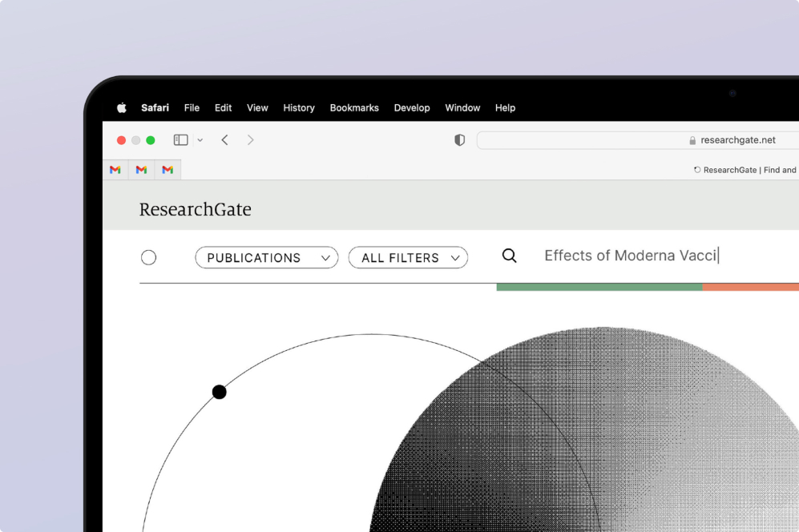Open the History menu
799x532 pixels.
[x=299, y=107]
